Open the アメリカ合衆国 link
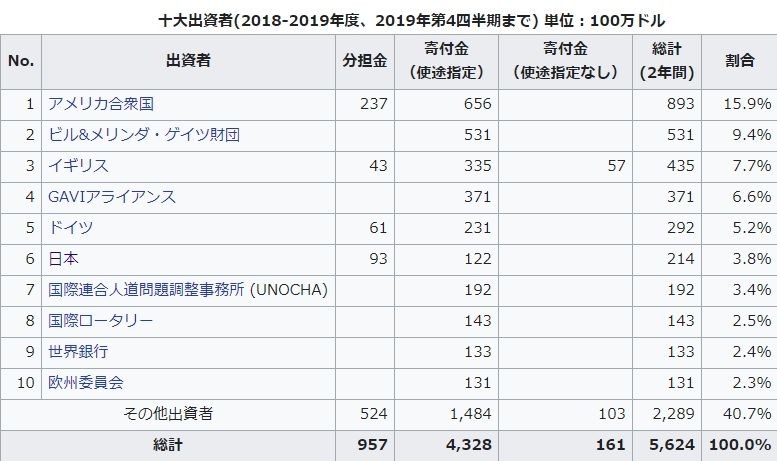This screenshot has width=777, height=461. 101,104
